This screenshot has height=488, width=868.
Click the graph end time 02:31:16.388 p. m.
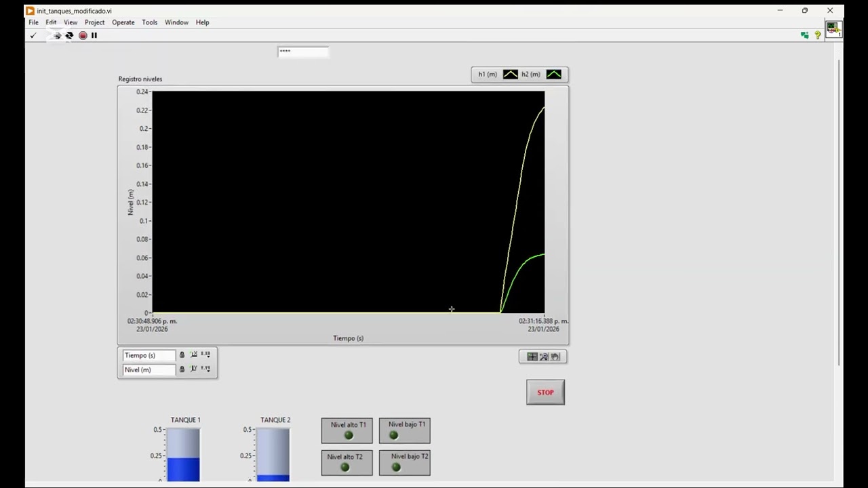click(x=544, y=321)
